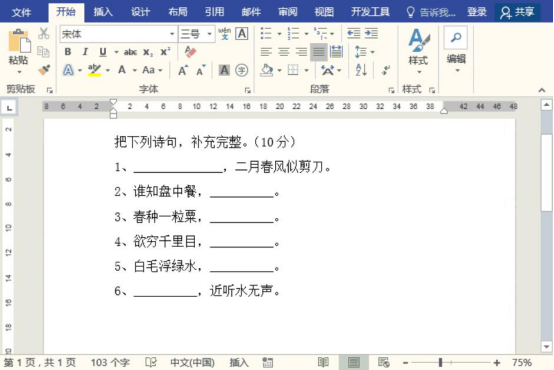Align paragraph text to the left
The height and width of the screenshot is (370, 554).
(x=266, y=52)
